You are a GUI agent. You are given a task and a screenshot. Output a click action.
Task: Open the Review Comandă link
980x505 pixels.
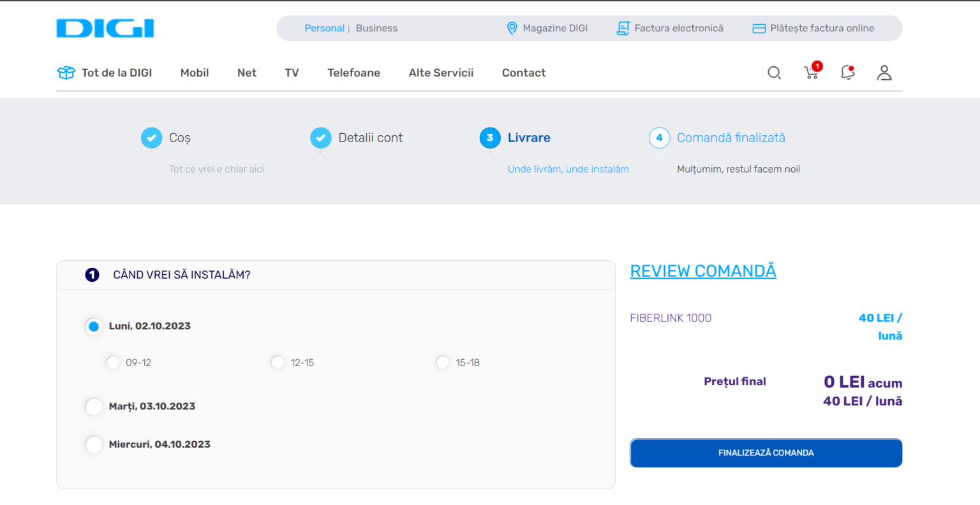click(x=702, y=270)
